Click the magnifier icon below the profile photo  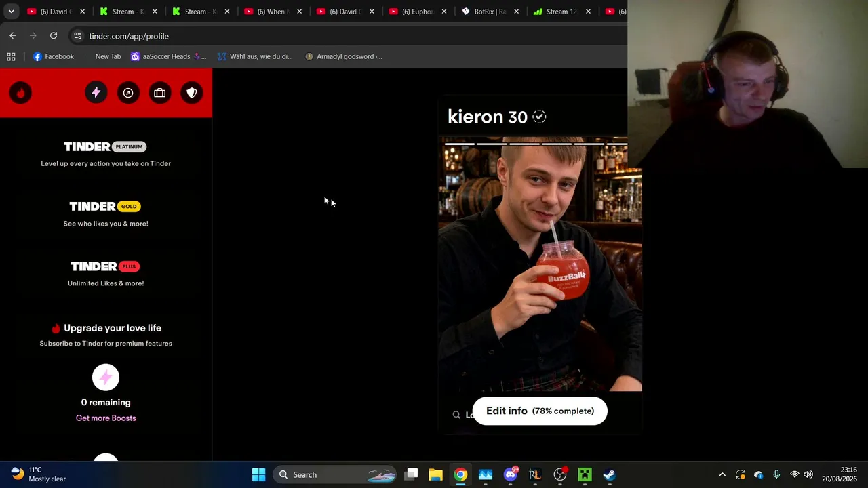point(456,415)
